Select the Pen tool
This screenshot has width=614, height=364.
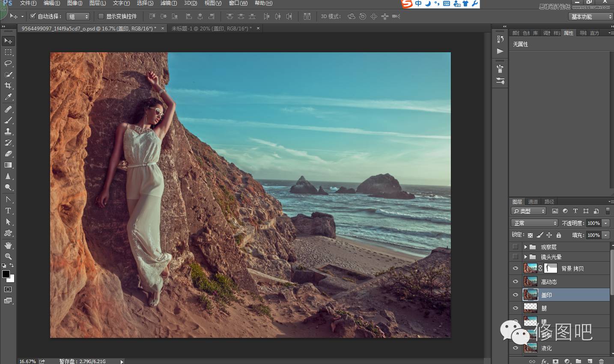point(8,200)
